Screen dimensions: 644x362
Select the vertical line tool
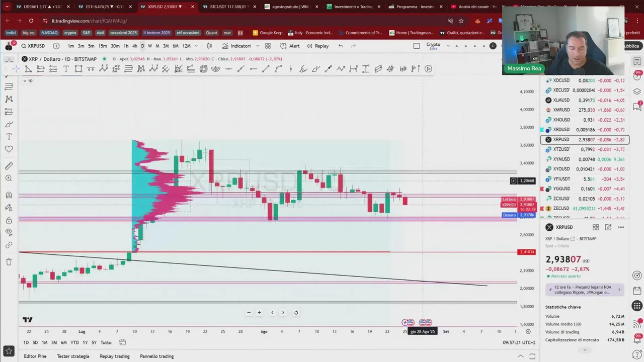point(291,69)
